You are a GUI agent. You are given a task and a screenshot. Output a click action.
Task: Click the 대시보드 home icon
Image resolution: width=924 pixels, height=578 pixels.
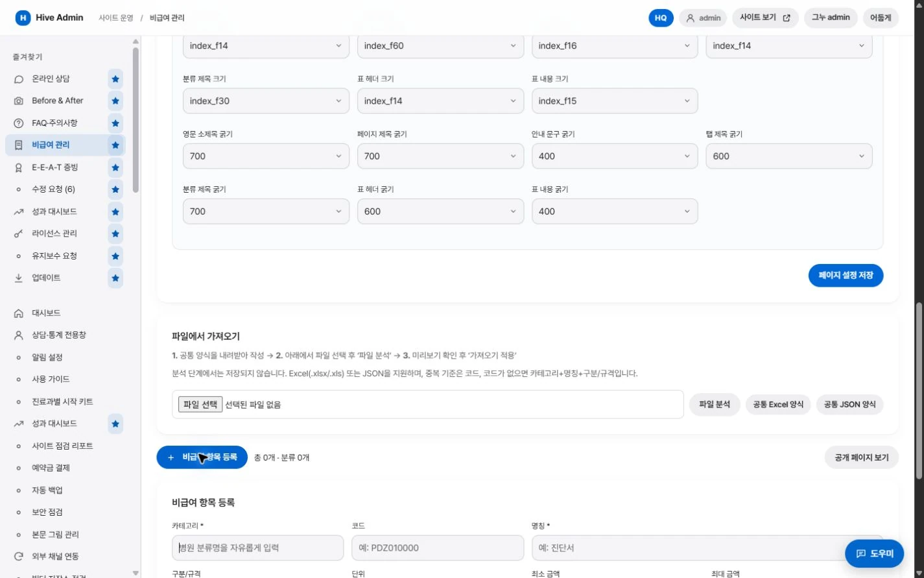[19, 313]
